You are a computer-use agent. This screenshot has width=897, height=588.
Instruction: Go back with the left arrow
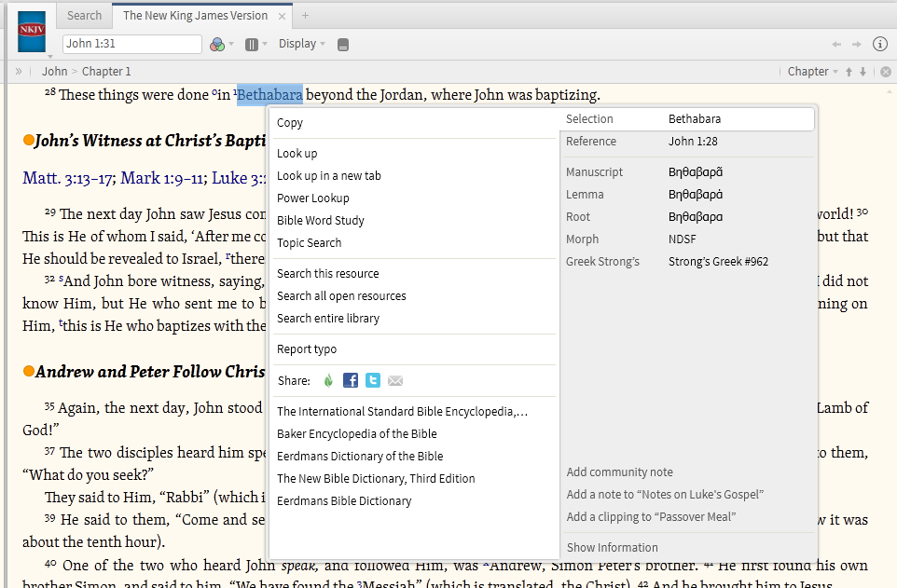coord(836,44)
